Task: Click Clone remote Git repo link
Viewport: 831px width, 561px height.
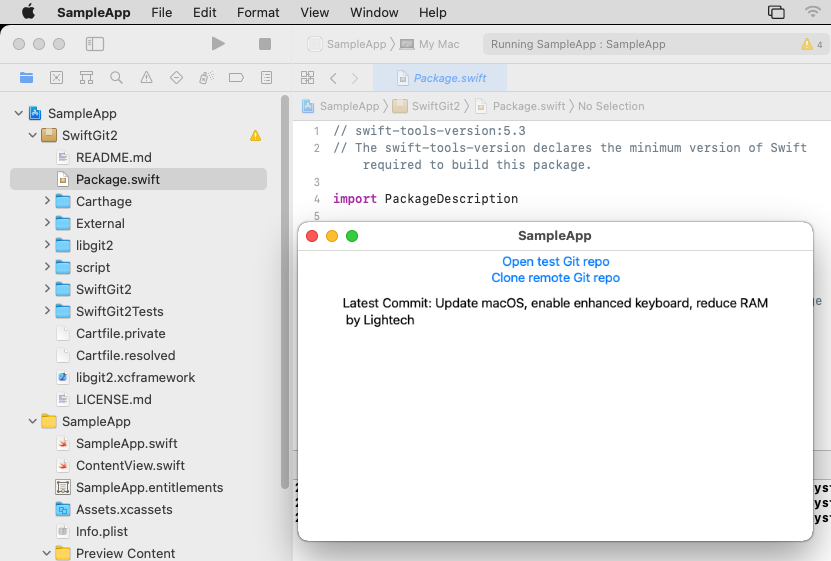Action: (555, 278)
